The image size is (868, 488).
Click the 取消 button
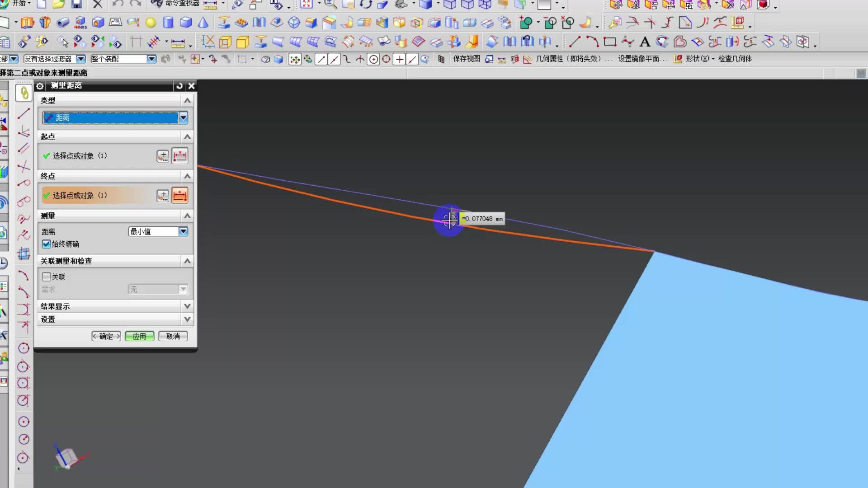pos(173,336)
